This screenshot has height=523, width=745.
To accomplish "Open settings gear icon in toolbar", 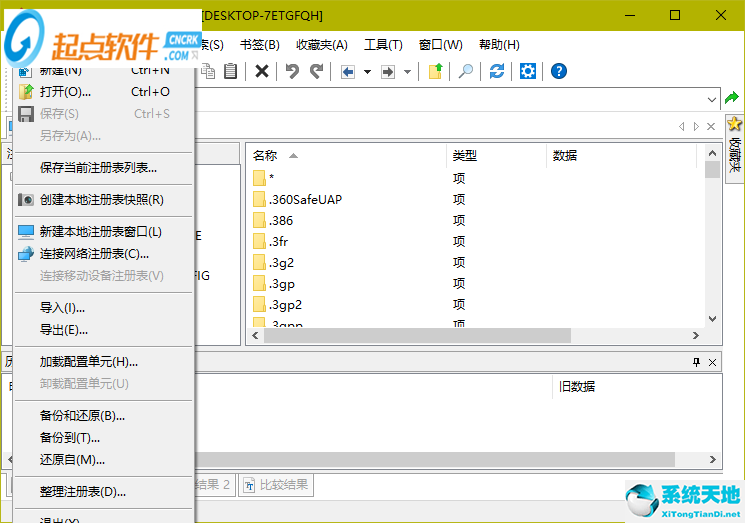I will (x=528, y=71).
